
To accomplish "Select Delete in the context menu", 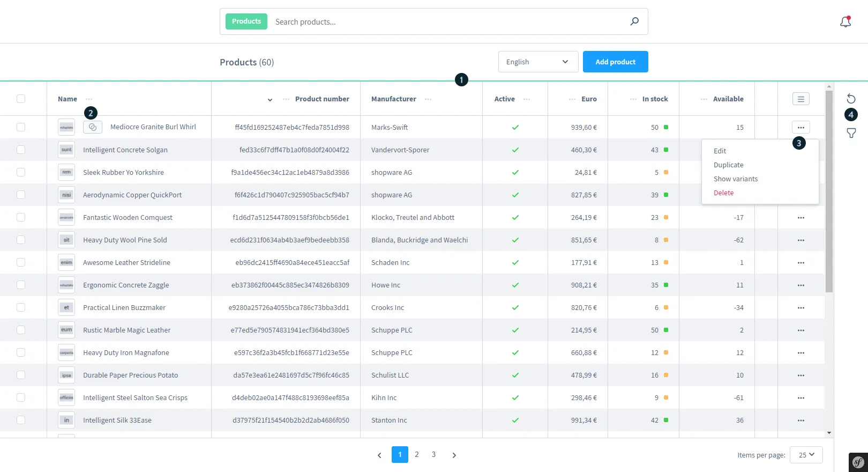I will pos(723,193).
